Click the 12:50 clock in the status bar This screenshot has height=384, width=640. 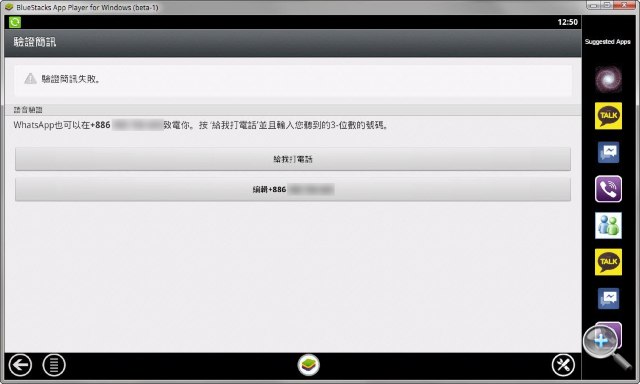pos(567,22)
